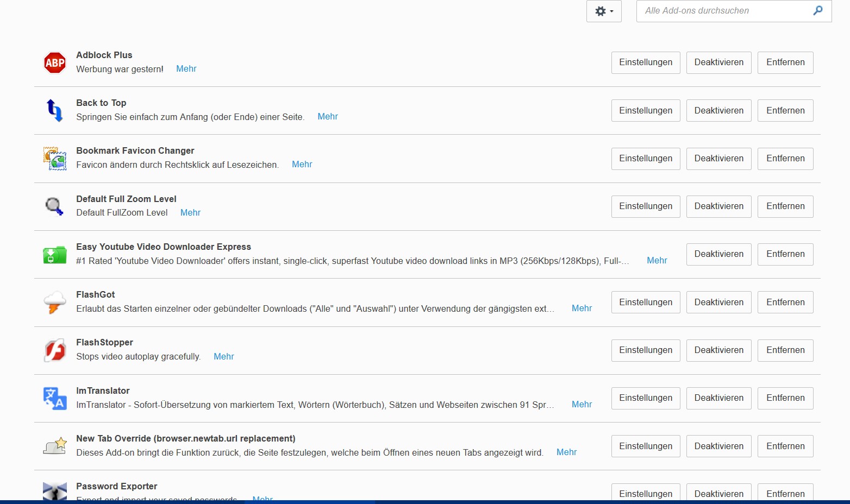Remove the FlashGot add-on

click(x=785, y=303)
